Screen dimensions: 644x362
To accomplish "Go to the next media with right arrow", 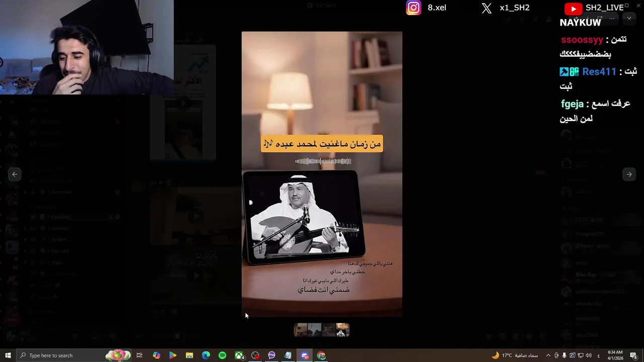I will [629, 174].
